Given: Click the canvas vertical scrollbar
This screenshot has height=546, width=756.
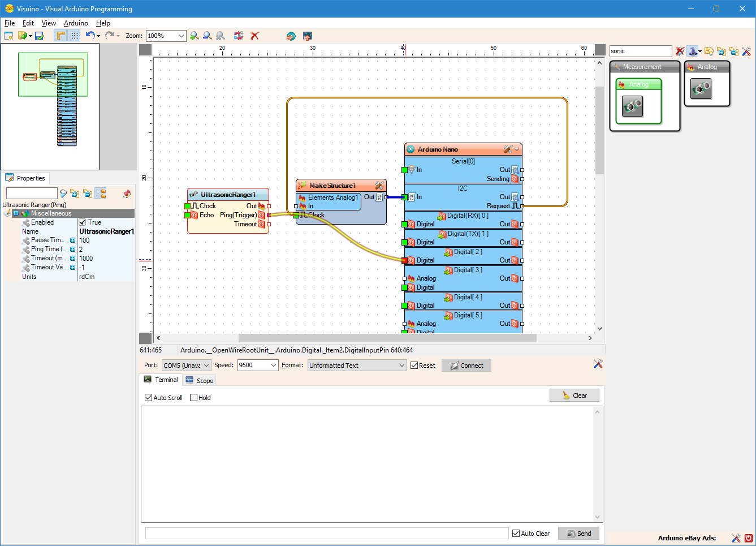Looking at the screenshot, I should pyautogui.click(x=599, y=130).
